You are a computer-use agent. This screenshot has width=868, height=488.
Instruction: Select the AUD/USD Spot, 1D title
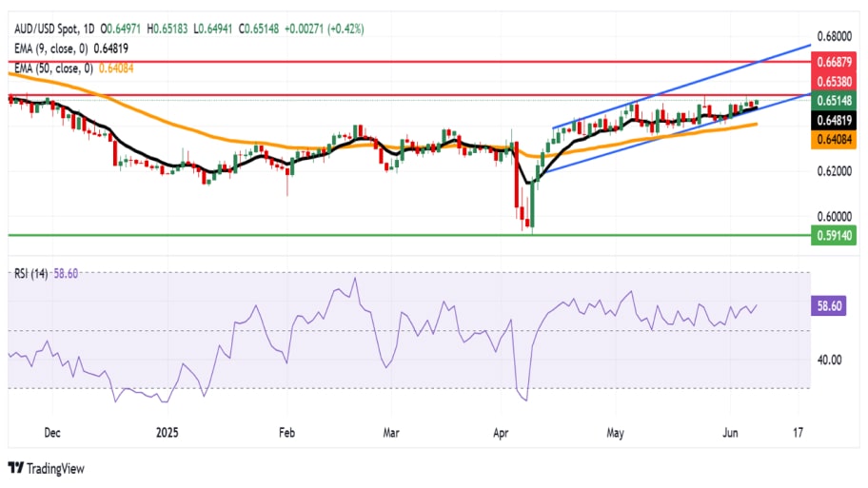(x=55, y=29)
